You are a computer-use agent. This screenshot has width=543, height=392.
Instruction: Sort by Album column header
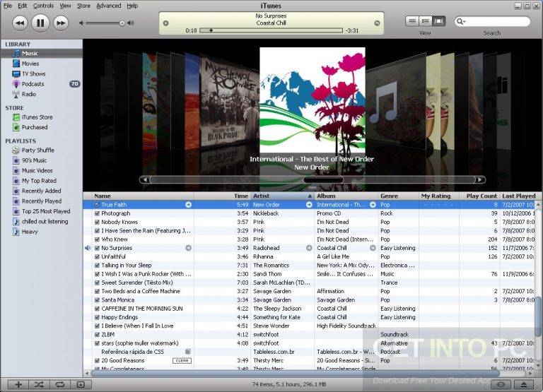(346, 196)
